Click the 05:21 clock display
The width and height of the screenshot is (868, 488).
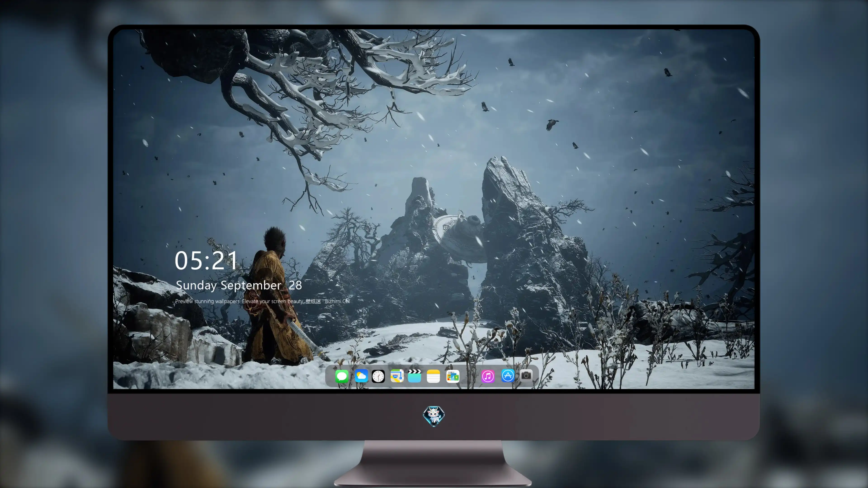tap(206, 261)
